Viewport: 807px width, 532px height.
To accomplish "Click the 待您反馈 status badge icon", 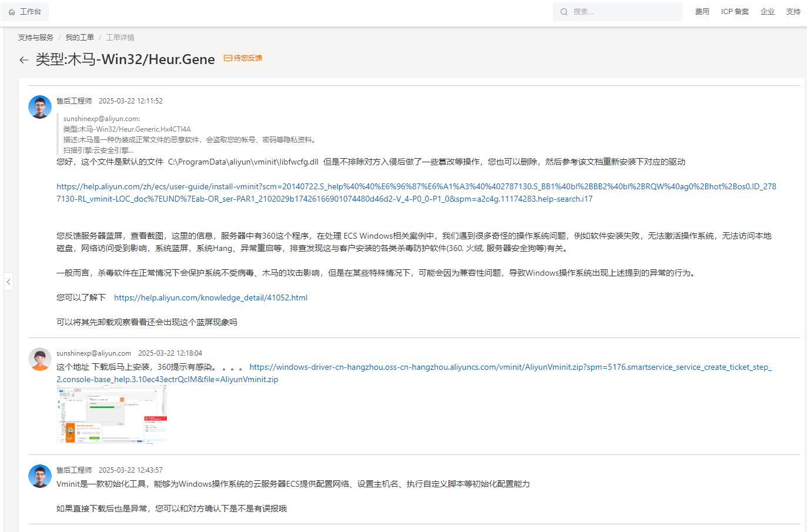I will [228, 58].
